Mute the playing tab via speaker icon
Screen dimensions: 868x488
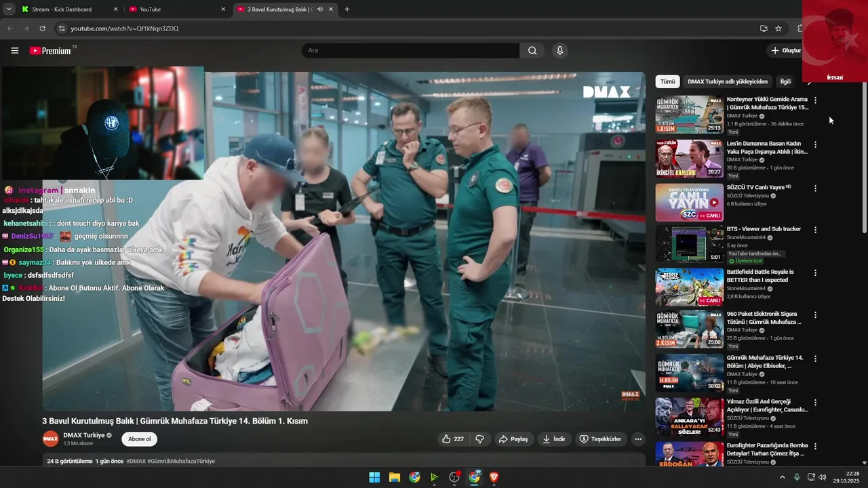click(319, 9)
